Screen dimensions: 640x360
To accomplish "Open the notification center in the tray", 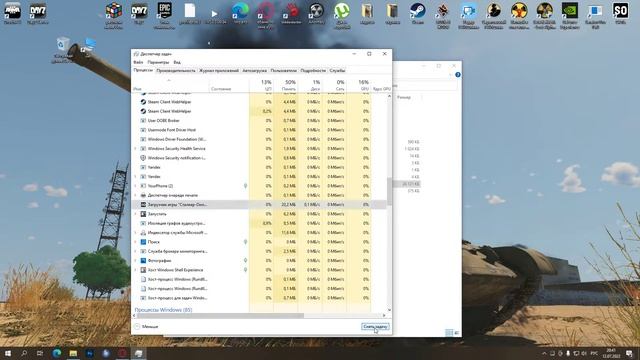I will click(x=630, y=353).
